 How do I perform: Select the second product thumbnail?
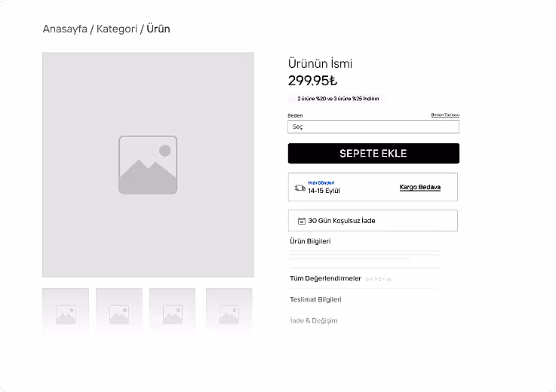click(119, 311)
